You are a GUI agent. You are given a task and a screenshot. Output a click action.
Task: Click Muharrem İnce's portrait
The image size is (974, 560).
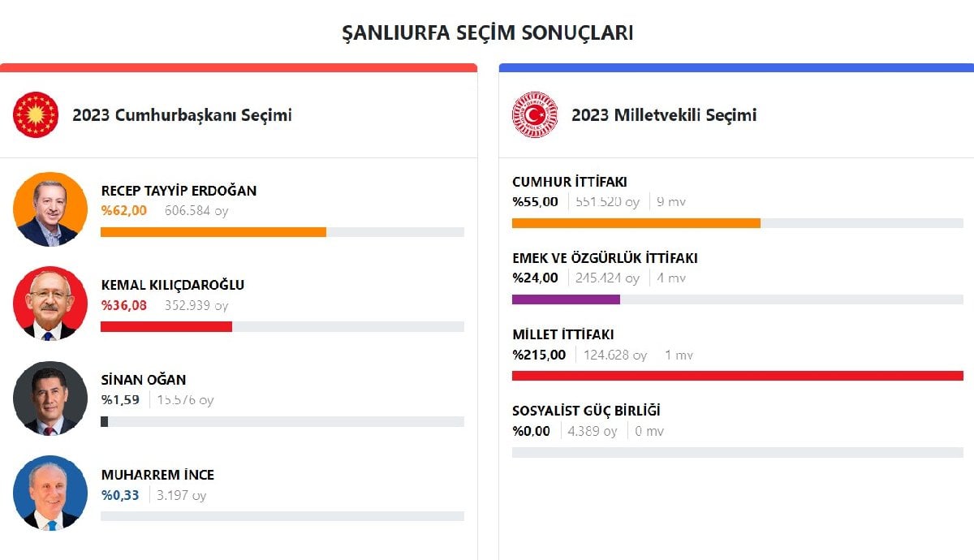(50, 493)
